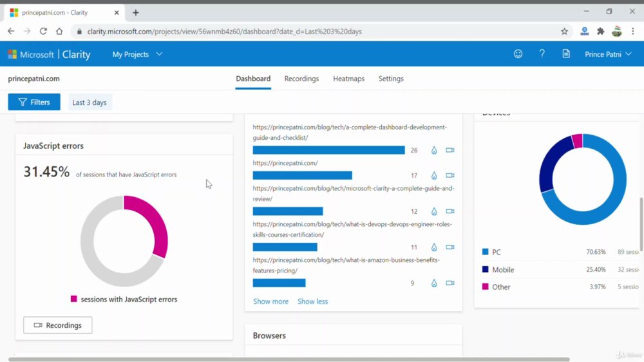Viewport: 644px width, 362px height.
Task: Open what-is-devops-devops-engineer URL
Action: click(x=352, y=229)
